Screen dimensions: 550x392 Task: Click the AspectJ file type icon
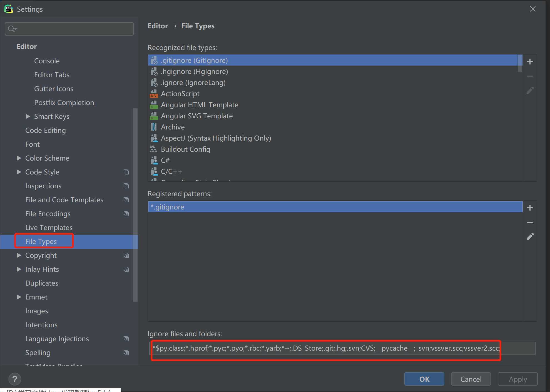click(154, 138)
